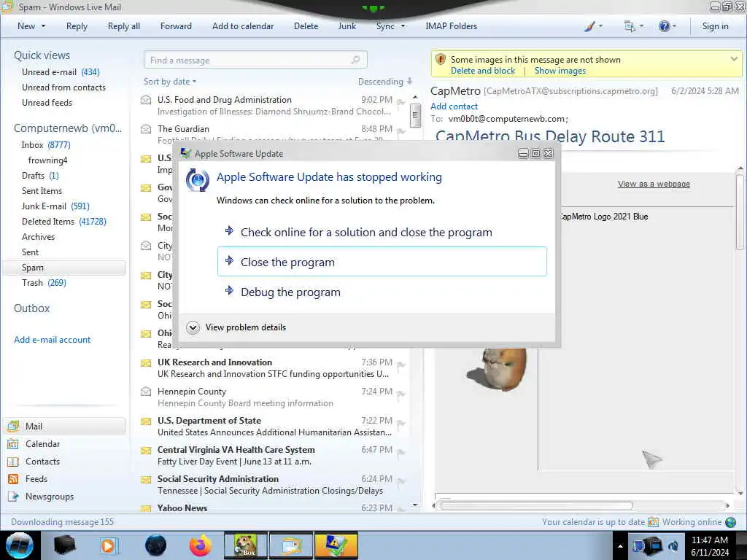Click envelope icon of U.S. Food and Drug Administration
Screen dimensions: 747x560
[x=146, y=100]
